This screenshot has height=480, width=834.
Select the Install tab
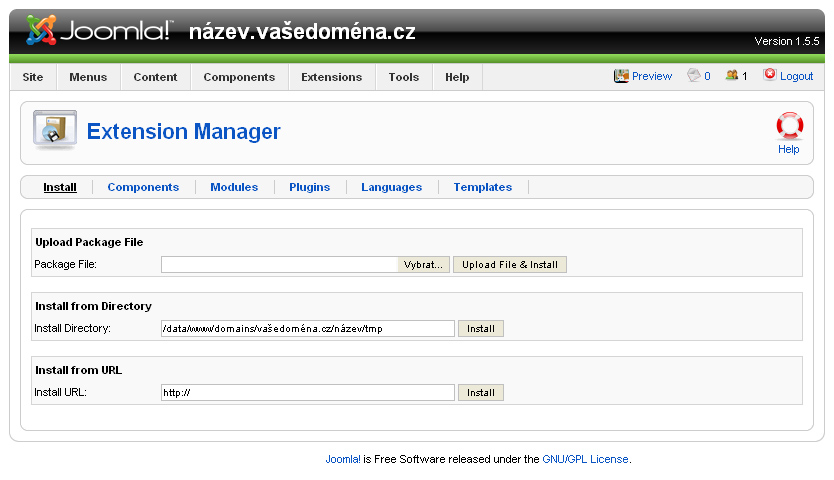click(60, 187)
